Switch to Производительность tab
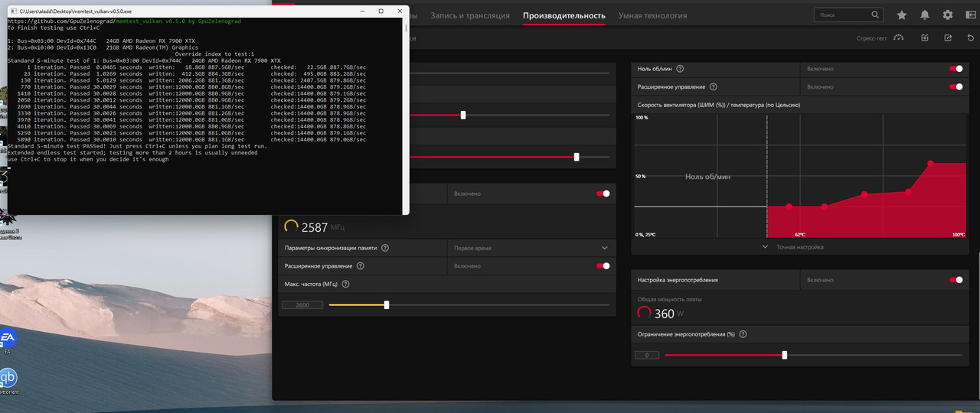Image resolution: width=980 pixels, height=413 pixels. click(564, 15)
